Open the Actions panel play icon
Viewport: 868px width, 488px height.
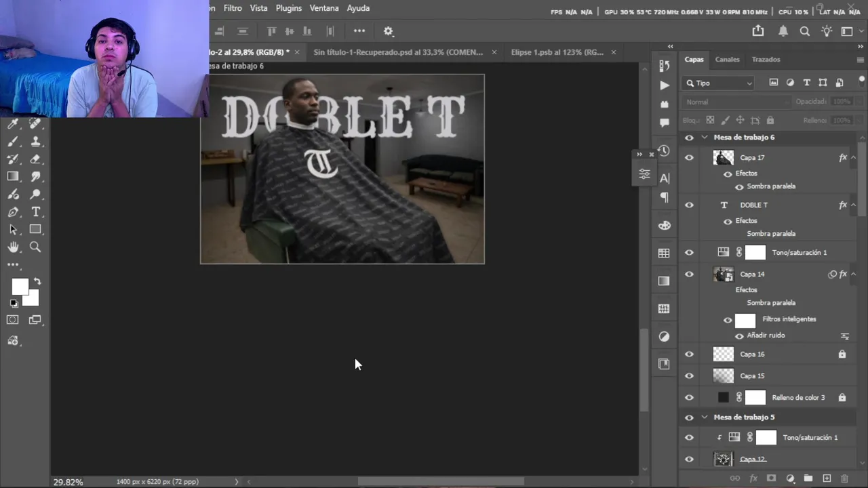(664, 85)
